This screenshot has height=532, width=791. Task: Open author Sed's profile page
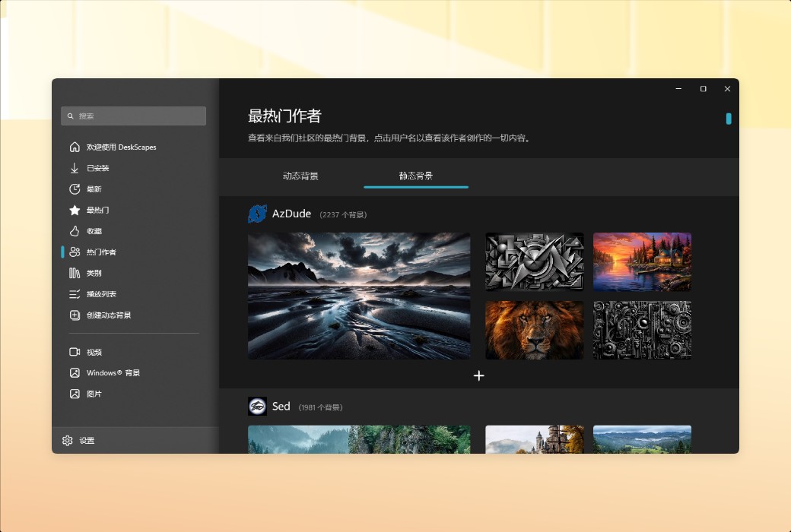pyautogui.click(x=281, y=406)
